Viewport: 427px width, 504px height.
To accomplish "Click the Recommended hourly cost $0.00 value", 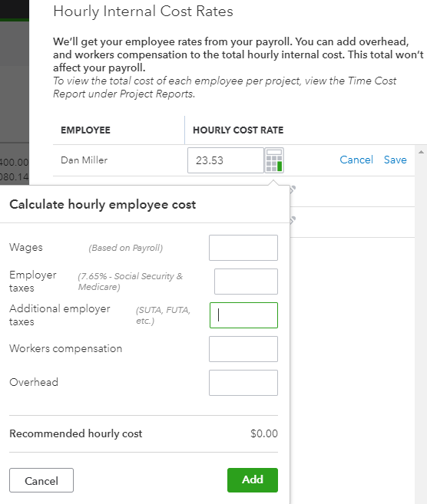I will coord(264,433).
